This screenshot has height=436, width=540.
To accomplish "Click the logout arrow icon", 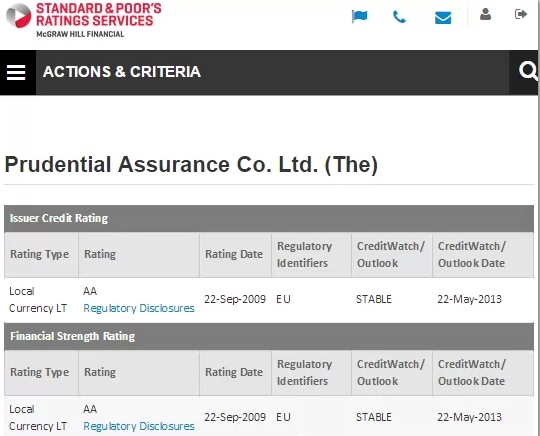I will point(521,14).
